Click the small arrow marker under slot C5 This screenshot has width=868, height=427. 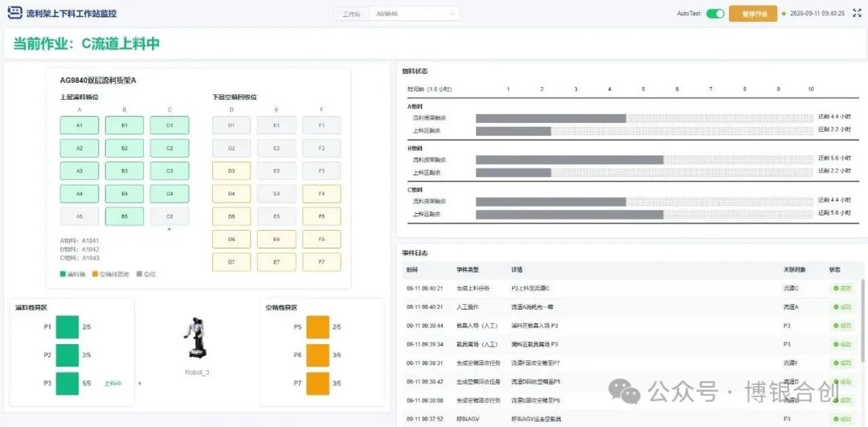[x=170, y=228]
